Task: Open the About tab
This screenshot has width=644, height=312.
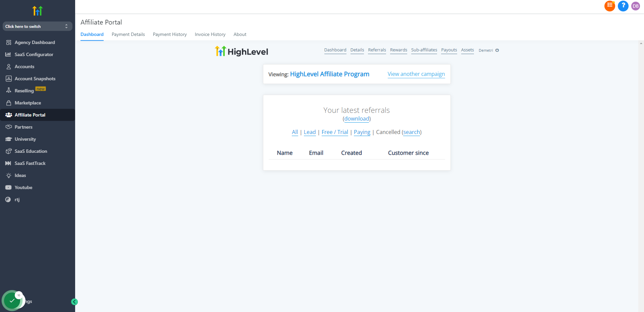Action: [240, 34]
